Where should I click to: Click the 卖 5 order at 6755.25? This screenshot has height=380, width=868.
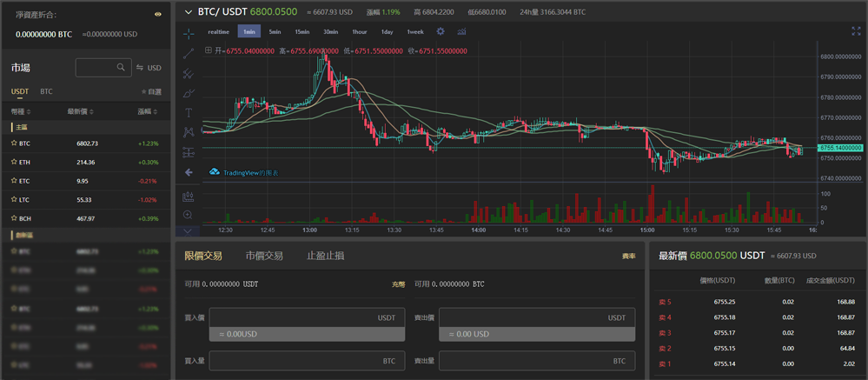(x=757, y=302)
